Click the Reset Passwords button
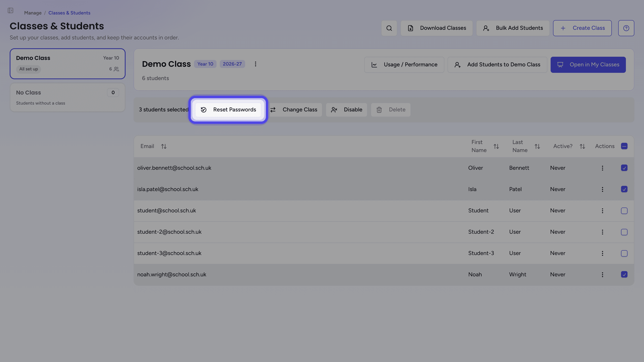 (228, 110)
